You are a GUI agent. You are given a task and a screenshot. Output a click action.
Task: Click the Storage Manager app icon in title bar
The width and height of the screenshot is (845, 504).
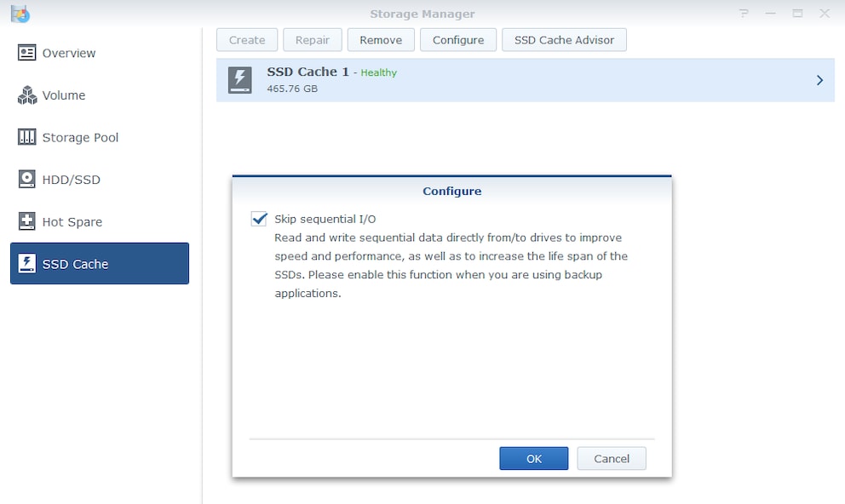pyautogui.click(x=20, y=14)
